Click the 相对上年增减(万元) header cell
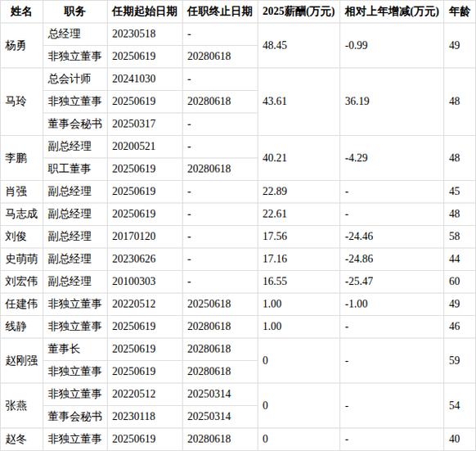This screenshot has width=476, height=451. pyautogui.click(x=392, y=11)
